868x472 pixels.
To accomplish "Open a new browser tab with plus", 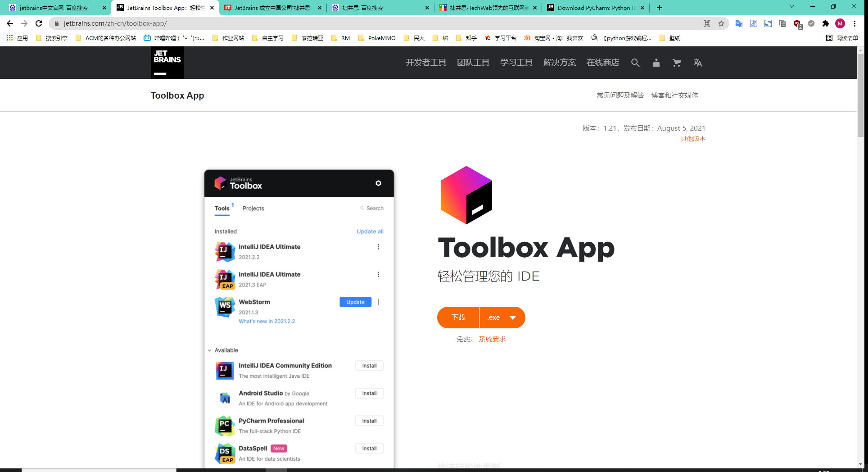I will (x=660, y=8).
